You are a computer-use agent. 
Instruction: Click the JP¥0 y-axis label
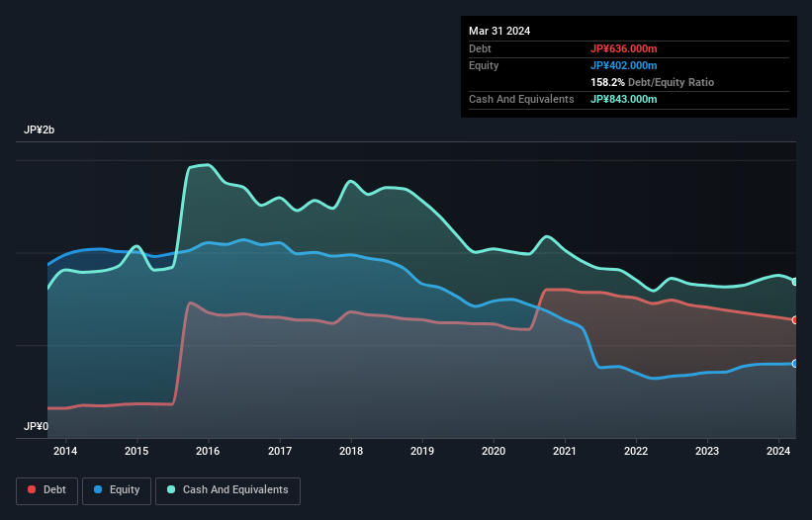click(36, 426)
